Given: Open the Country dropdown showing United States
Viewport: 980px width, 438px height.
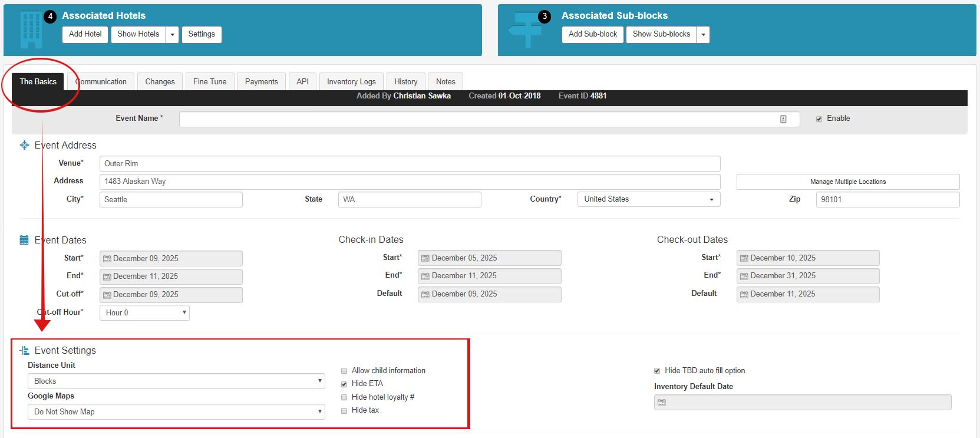Looking at the screenshot, I should pyautogui.click(x=649, y=199).
